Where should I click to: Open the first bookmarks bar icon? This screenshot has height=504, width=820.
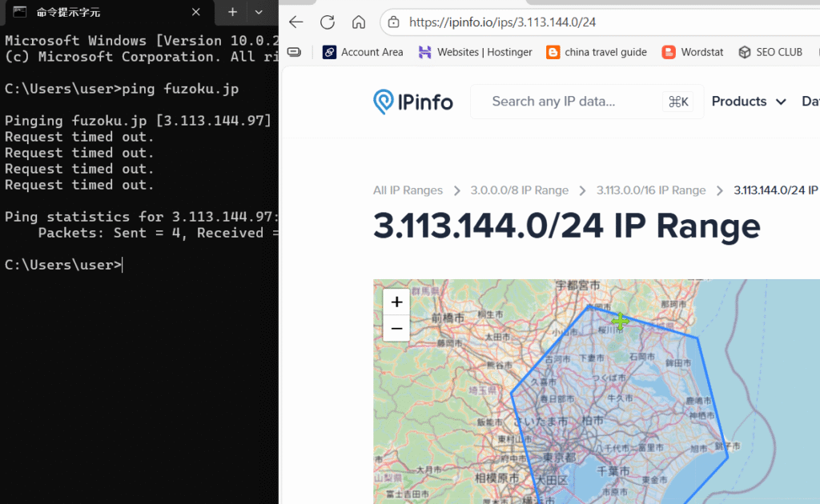[295, 52]
